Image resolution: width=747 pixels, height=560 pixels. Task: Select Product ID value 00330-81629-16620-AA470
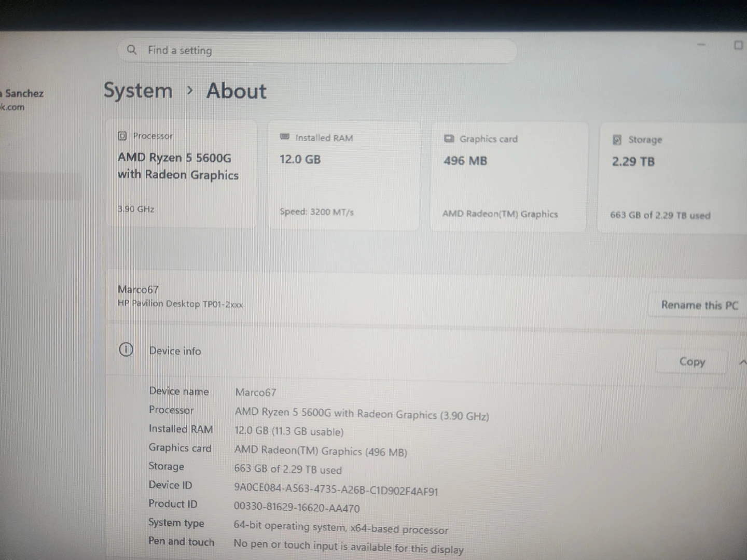[297, 508]
